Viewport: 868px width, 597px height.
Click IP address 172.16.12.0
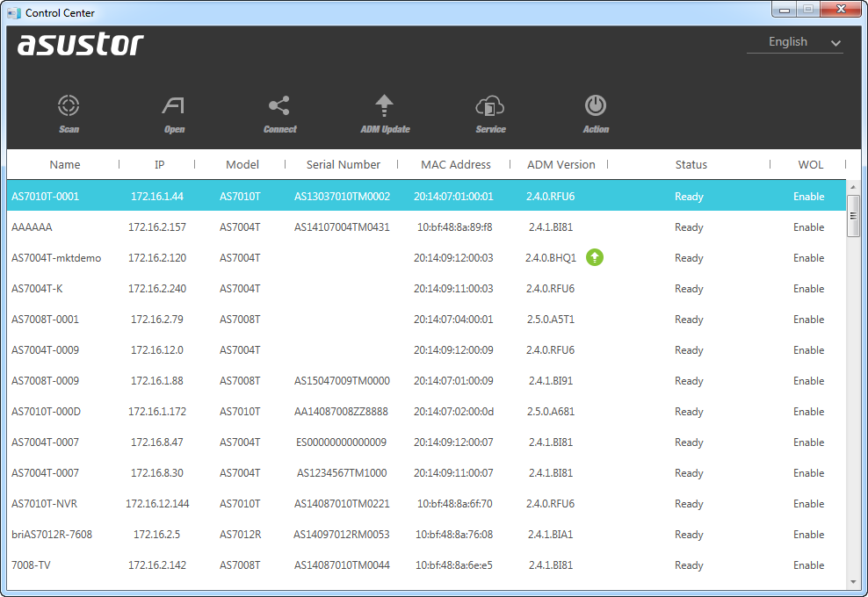pyautogui.click(x=157, y=349)
